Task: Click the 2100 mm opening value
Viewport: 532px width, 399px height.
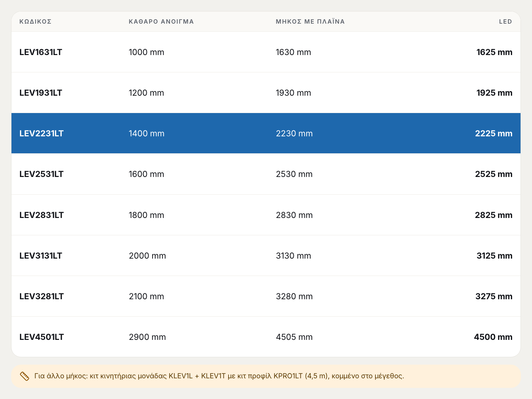Action: point(147,296)
